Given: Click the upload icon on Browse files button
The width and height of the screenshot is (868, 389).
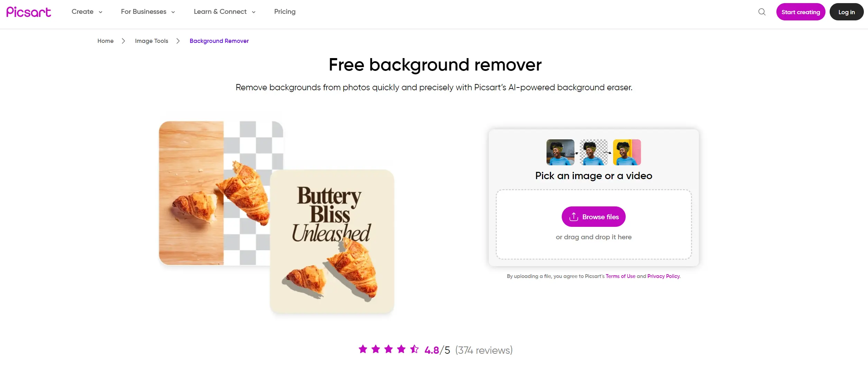Looking at the screenshot, I should tap(574, 216).
